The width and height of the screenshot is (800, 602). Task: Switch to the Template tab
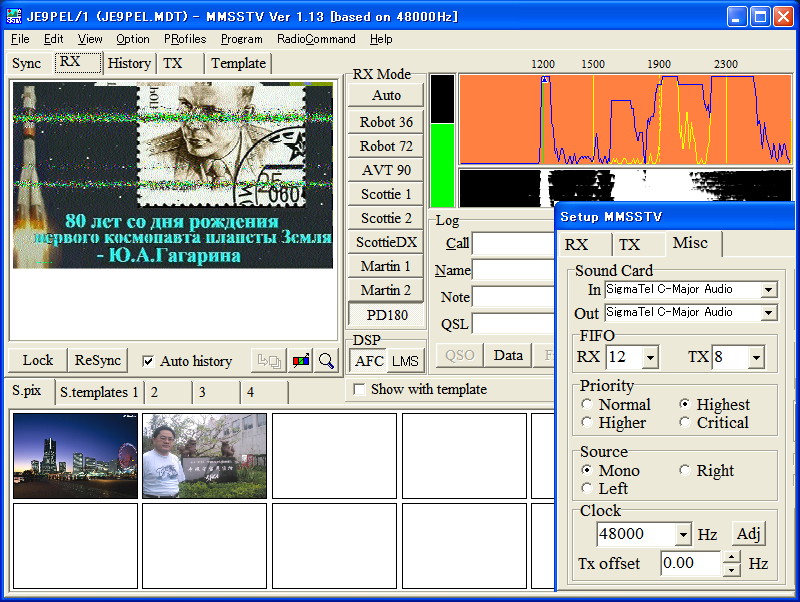pyautogui.click(x=238, y=63)
